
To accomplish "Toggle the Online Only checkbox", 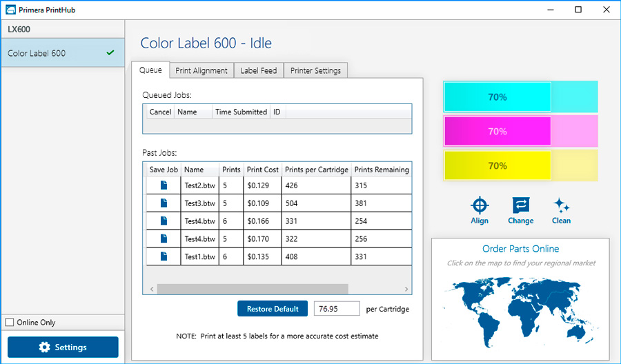I will click(x=10, y=323).
